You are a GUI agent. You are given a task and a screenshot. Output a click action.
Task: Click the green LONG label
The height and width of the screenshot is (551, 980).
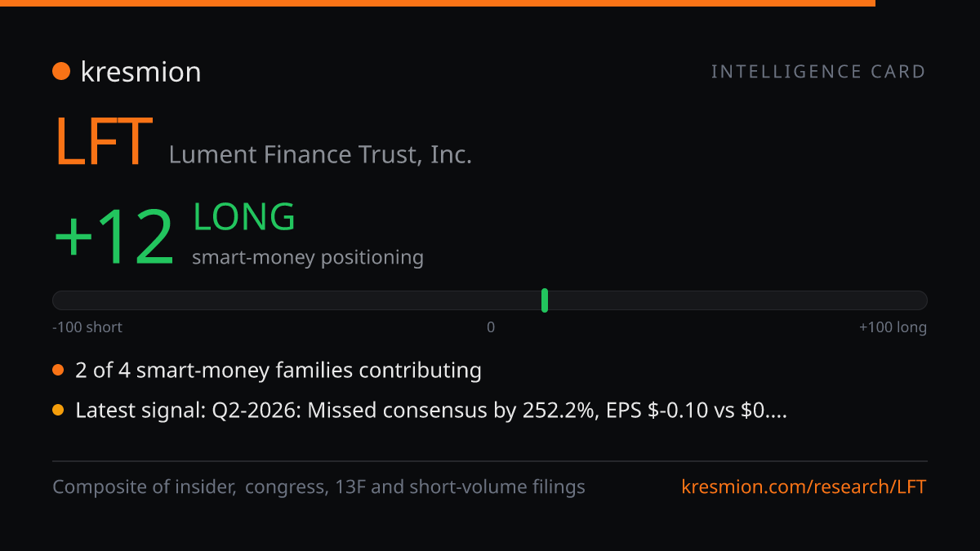click(244, 217)
